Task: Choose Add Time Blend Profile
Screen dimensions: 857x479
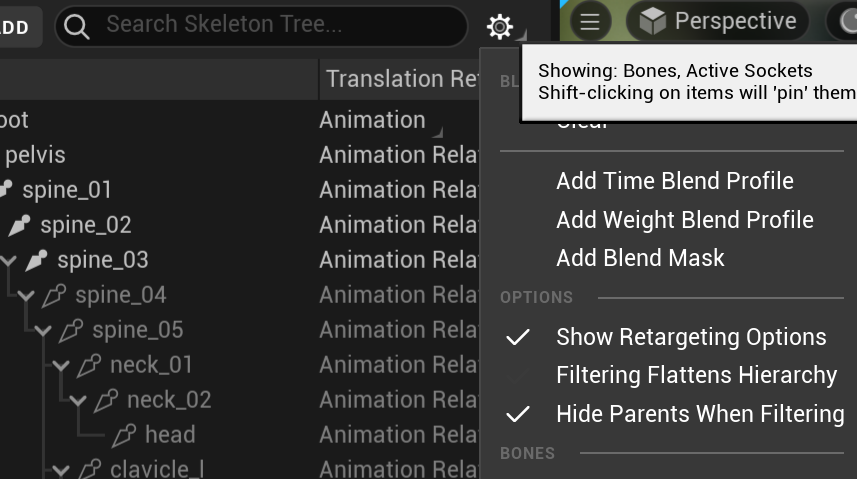Action: [675, 181]
